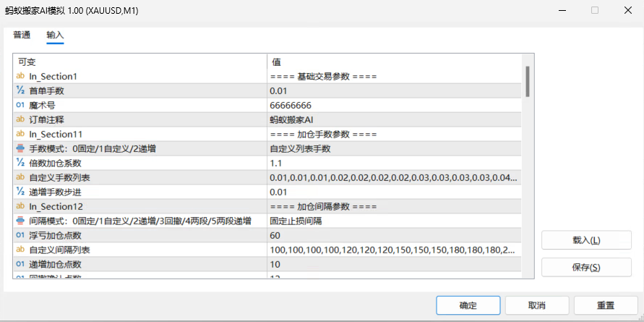Select the 输入 tab
Image resolution: width=644 pixels, height=322 pixels.
click(55, 35)
